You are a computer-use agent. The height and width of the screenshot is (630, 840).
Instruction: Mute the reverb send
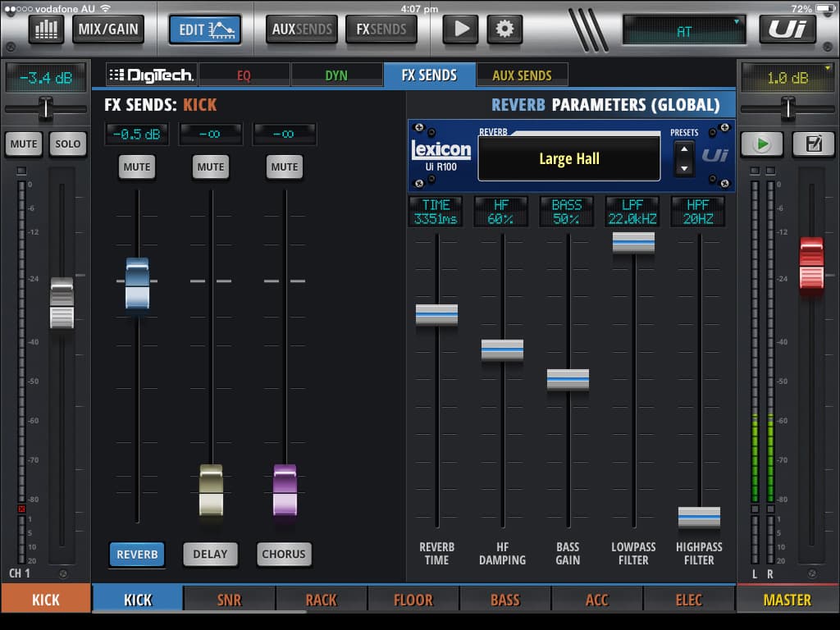[137, 167]
